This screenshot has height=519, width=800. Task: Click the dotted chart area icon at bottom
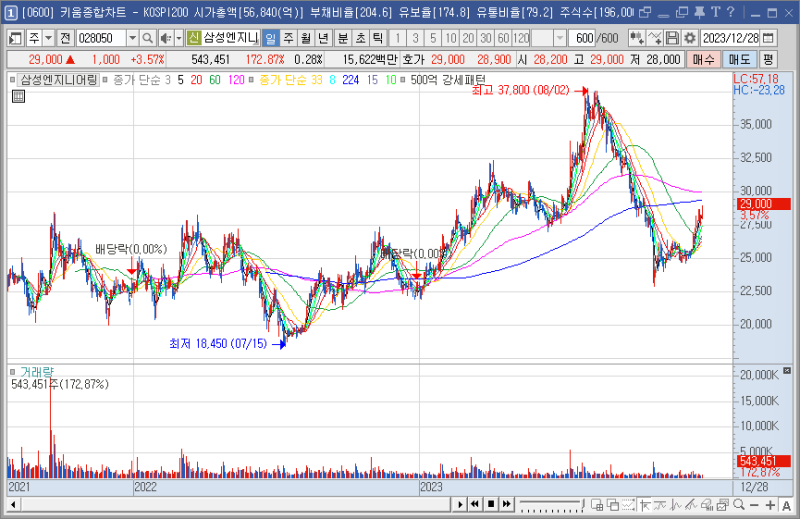tap(628, 505)
